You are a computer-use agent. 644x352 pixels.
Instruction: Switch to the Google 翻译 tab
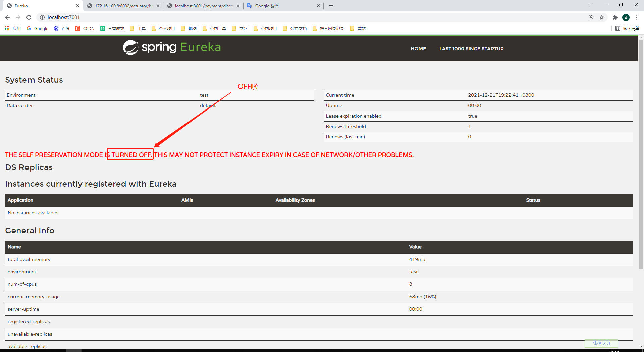(283, 6)
